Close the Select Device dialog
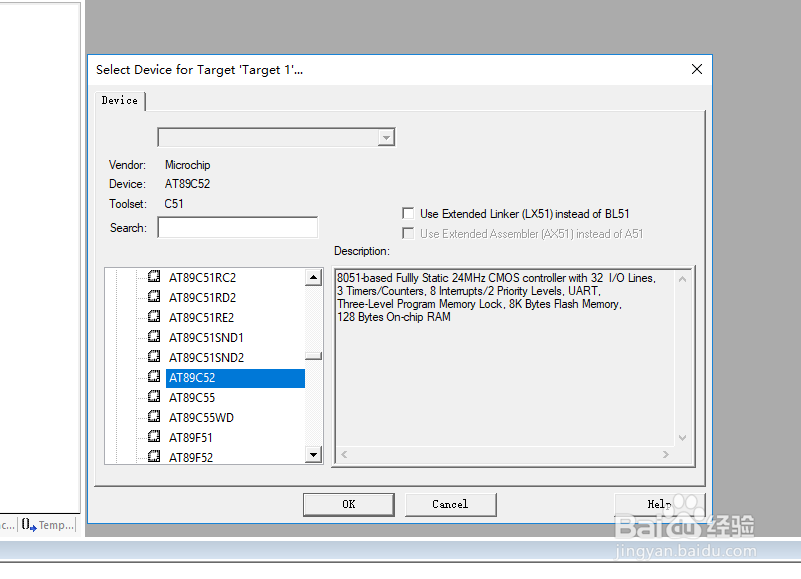This screenshot has height=579, width=801. pos(696,69)
